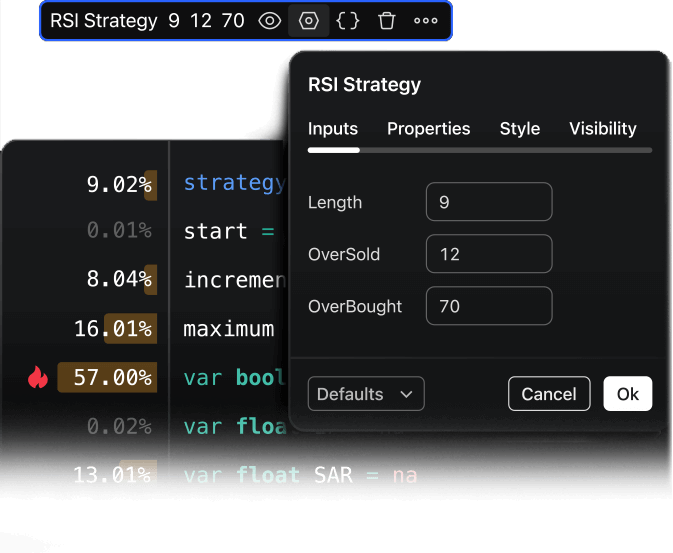Open source code curly braces icon

pos(348,21)
